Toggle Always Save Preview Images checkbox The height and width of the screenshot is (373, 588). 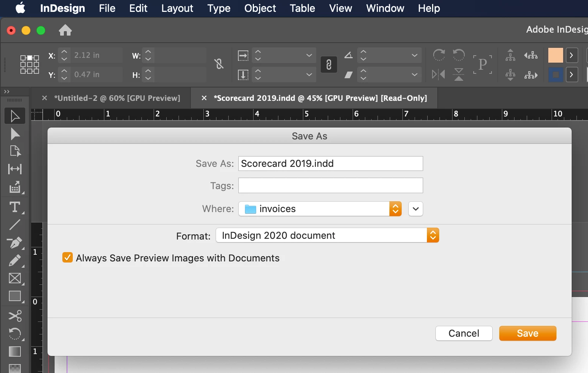[68, 258]
